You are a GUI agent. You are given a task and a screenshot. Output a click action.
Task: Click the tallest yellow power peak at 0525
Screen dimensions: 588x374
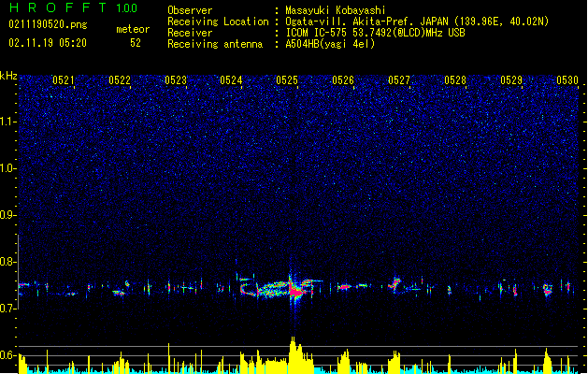point(293,354)
